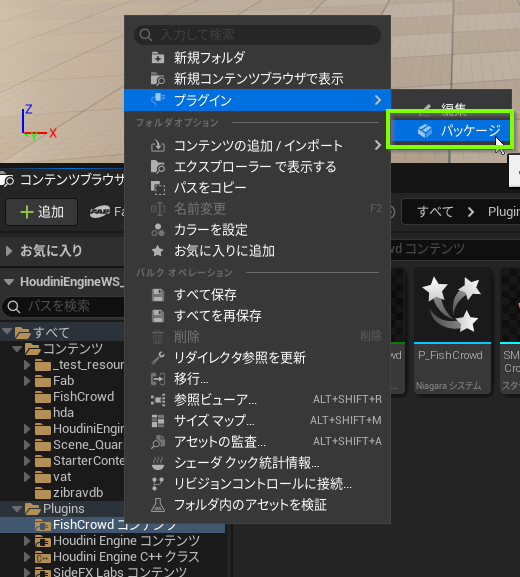
Task: Click the 入力して検索 search field
Action: point(257,35)
